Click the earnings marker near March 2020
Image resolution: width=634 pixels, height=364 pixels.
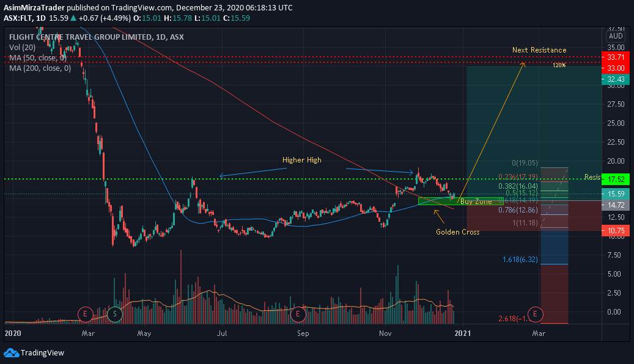point(86,314)
